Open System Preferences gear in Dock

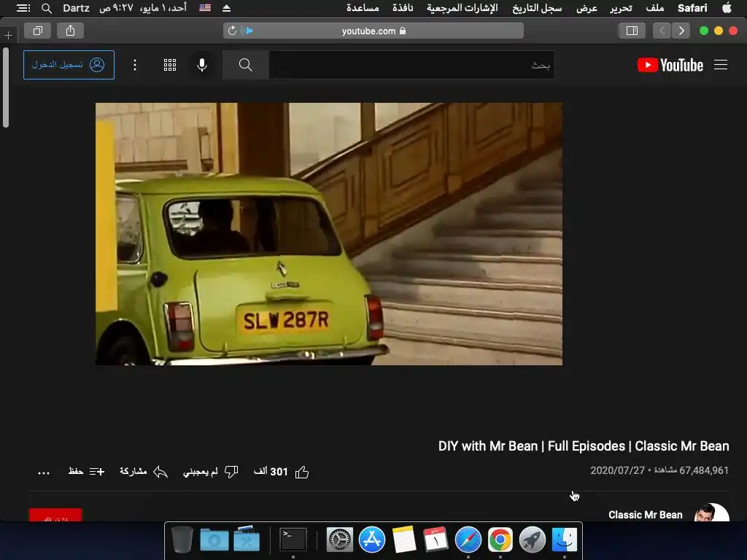coord(340,540)
